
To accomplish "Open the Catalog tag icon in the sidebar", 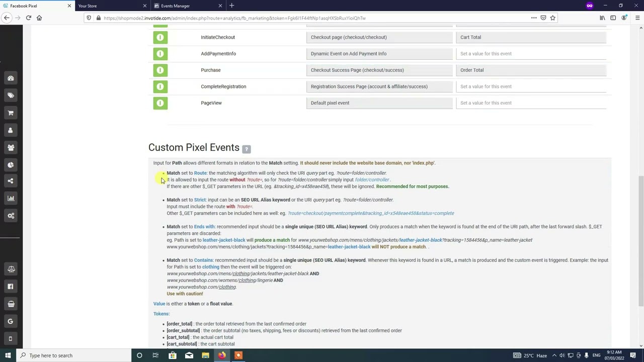I will (11, 96).
